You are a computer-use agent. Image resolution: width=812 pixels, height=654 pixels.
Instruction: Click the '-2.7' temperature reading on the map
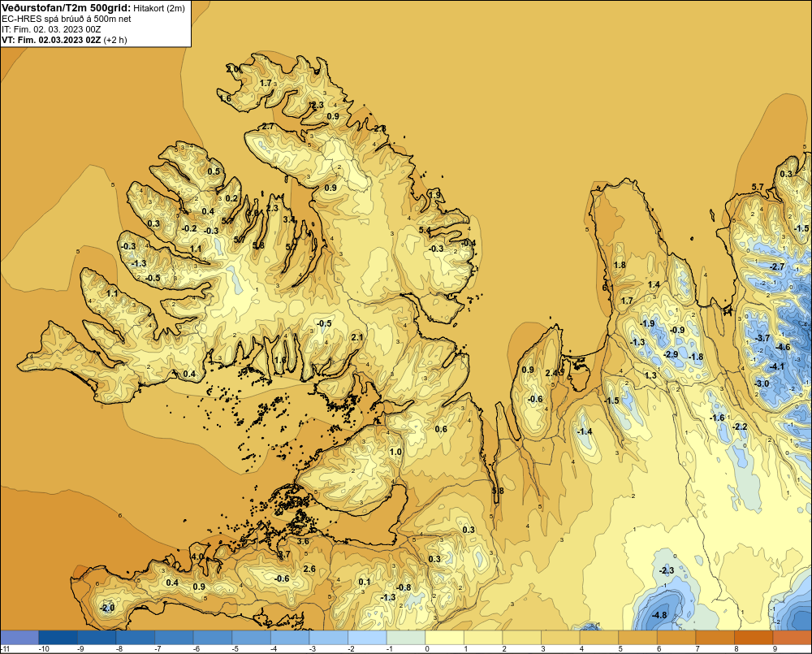click(x=777, y=266)
